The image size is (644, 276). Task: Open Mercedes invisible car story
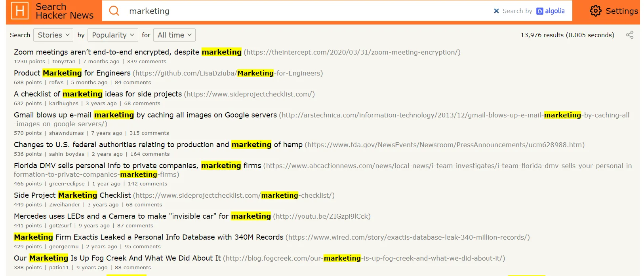pyautogui.click(x=142, y=216)
